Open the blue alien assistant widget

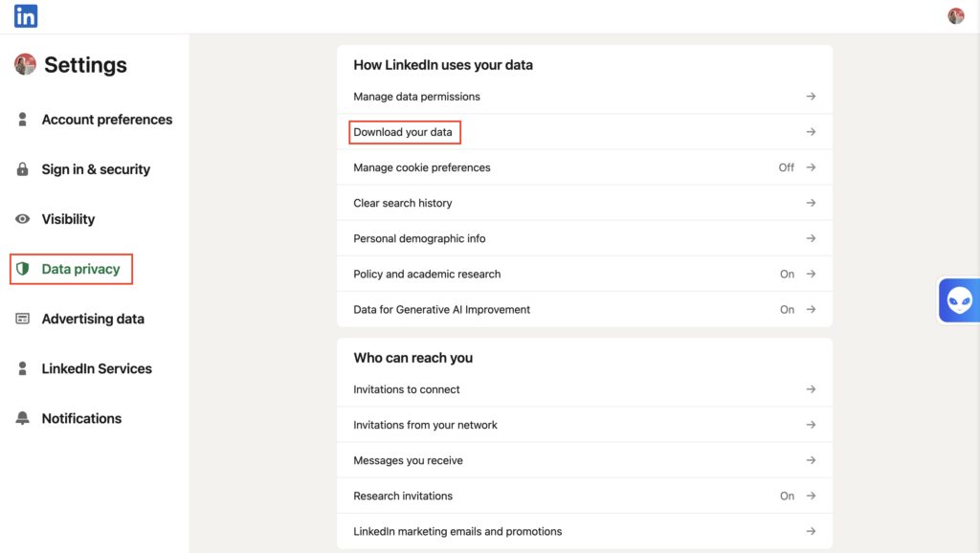pos(959,300)
